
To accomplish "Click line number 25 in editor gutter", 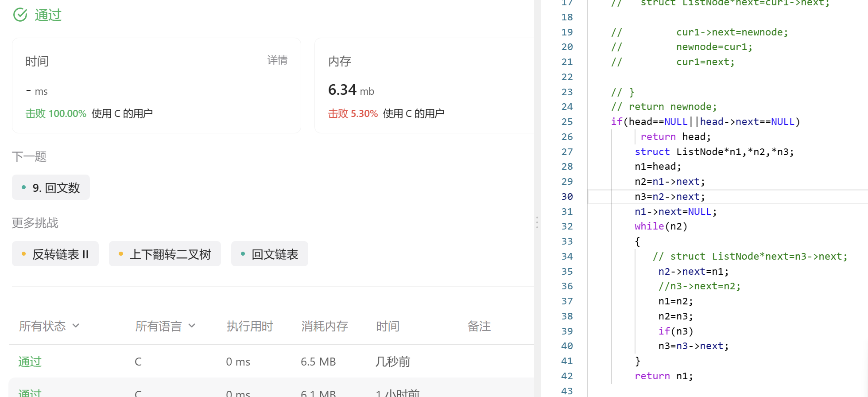I will pos(567,121).
